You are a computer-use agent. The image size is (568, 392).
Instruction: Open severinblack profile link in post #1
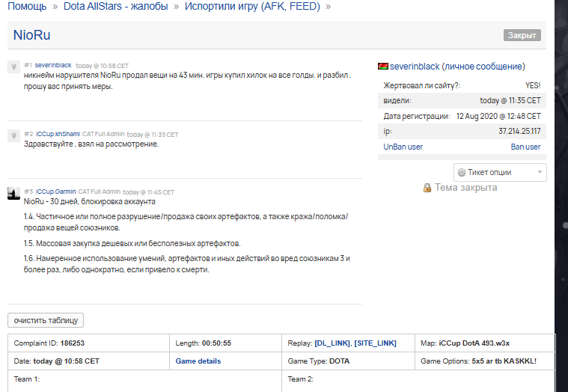click(53, 65)
